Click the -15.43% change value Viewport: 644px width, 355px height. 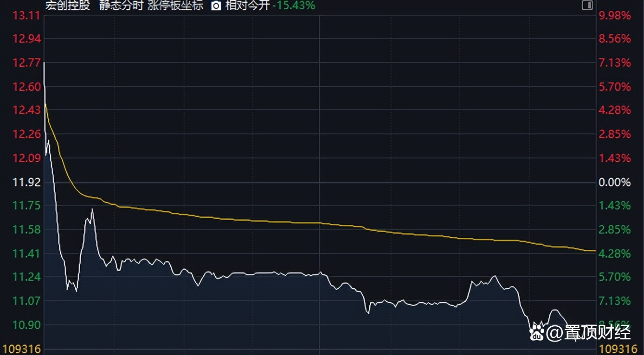click(x=294, y=6)
